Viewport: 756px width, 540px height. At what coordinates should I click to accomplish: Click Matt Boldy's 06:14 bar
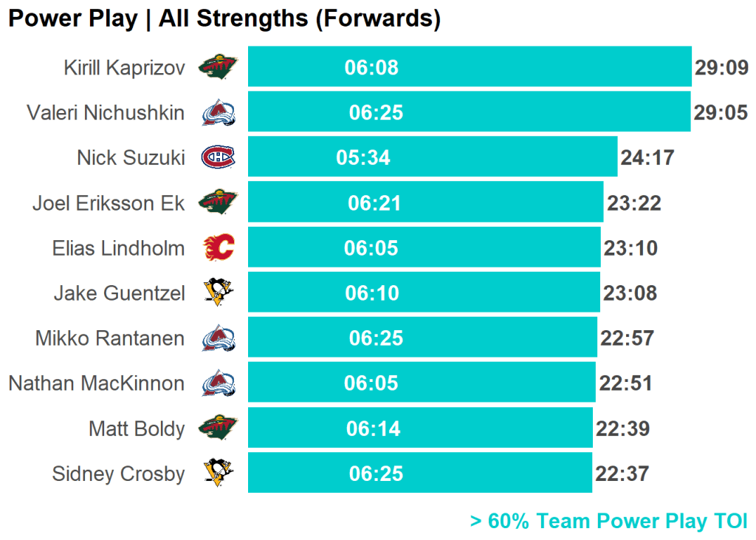pos(420,428)
